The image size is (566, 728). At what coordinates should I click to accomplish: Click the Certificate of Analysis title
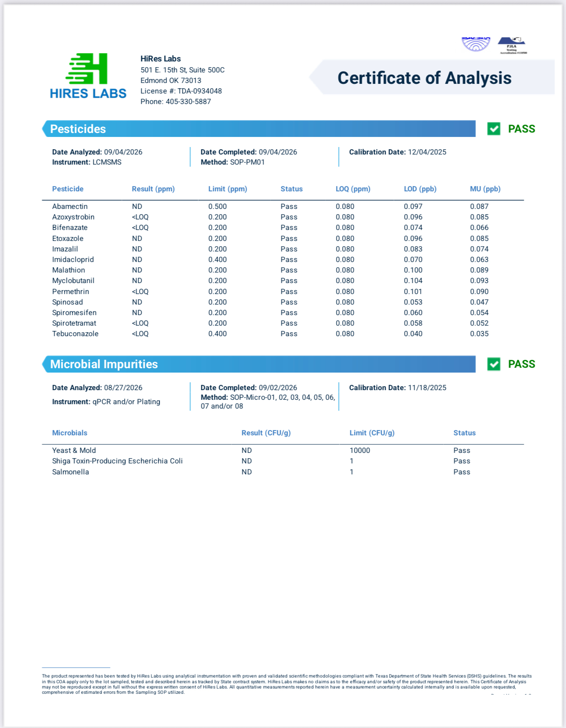(x=424, y=78)
